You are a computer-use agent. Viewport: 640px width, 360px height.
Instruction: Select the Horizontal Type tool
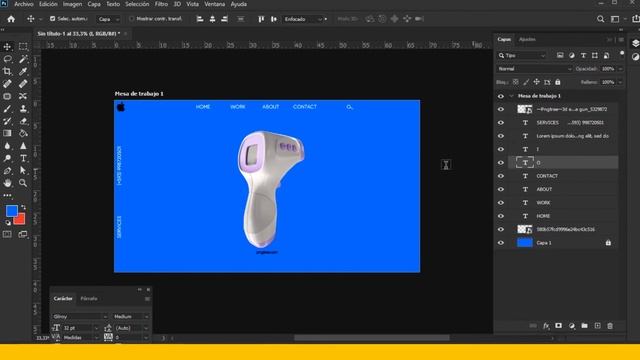[23, 158]
